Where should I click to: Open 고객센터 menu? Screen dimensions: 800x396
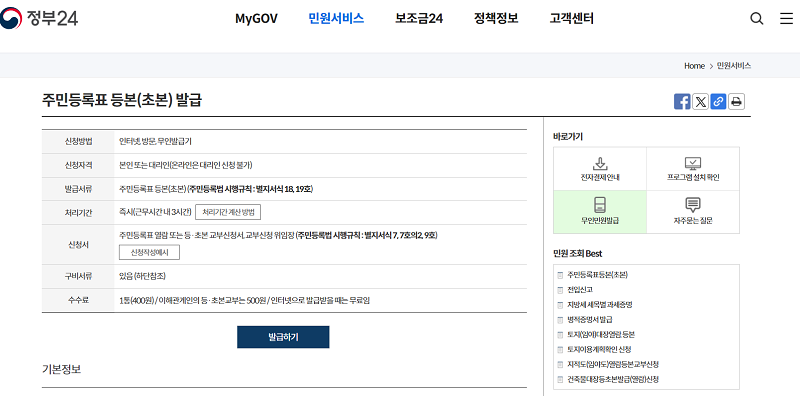[x=571, y=19]
